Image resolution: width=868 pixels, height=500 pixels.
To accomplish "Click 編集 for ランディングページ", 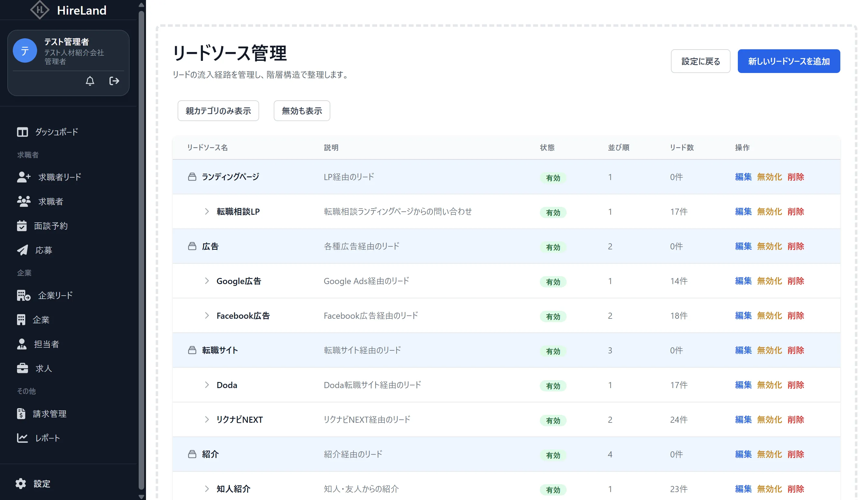I will pos(743,177).
